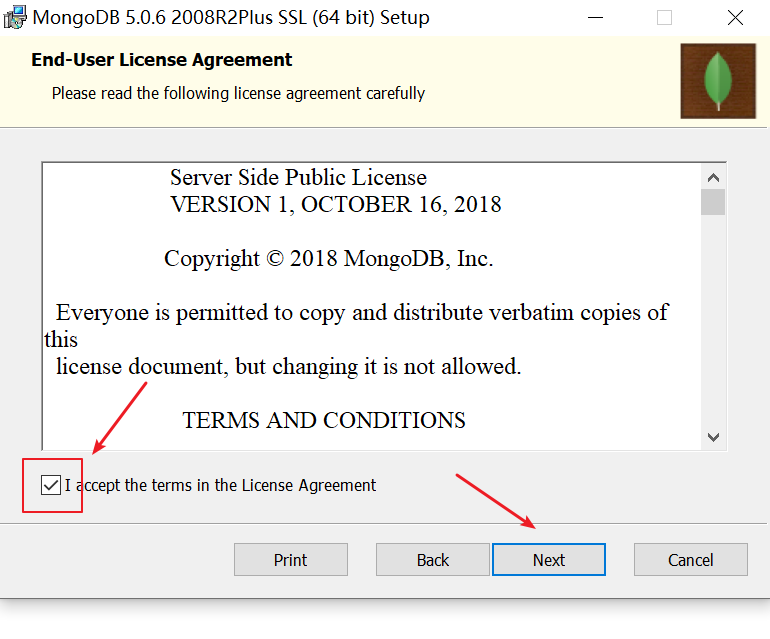Click 'VERSION 1, OCTOBER 16, 2018' text
Image resolution: width=770 pixels, height=639 pixels.
[x=336, y=204]
